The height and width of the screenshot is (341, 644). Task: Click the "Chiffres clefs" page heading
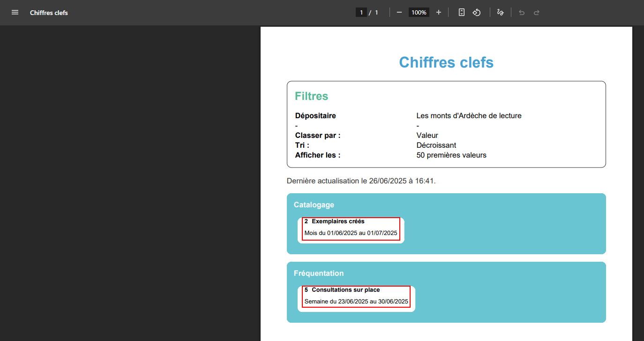(446, 62)
